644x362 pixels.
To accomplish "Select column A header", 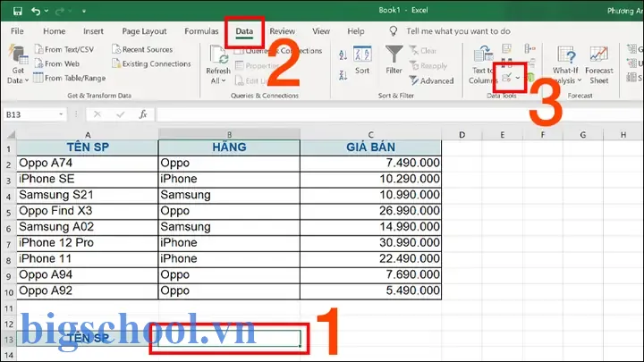I will point(88,134).
